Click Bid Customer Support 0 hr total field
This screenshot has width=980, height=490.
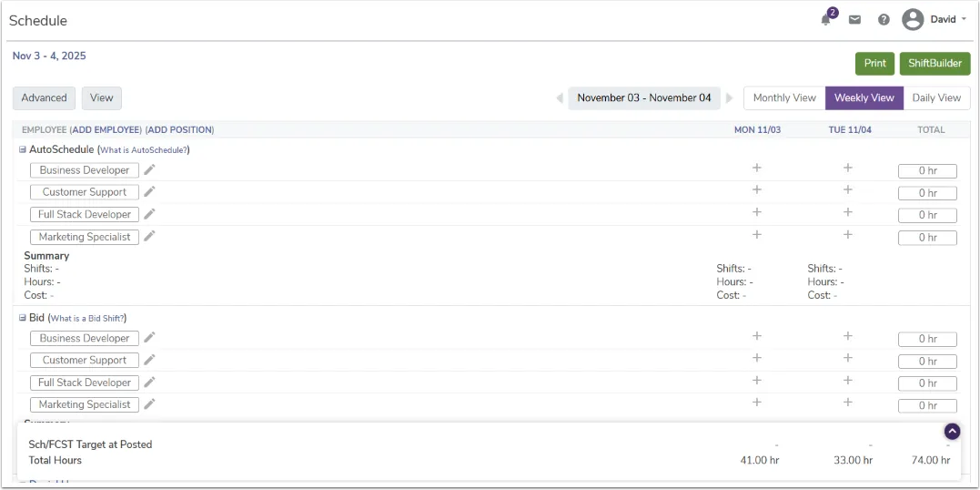click(927, 362)
